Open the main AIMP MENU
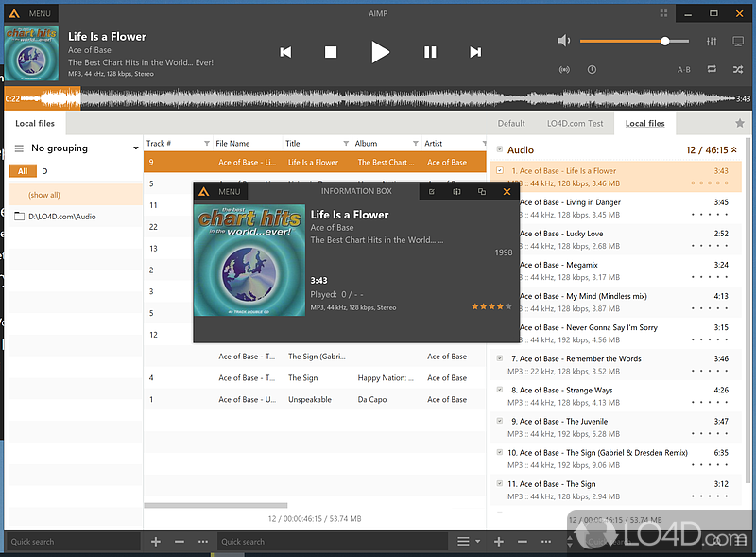Screen dimensions: 756x557 coord(31,13)
